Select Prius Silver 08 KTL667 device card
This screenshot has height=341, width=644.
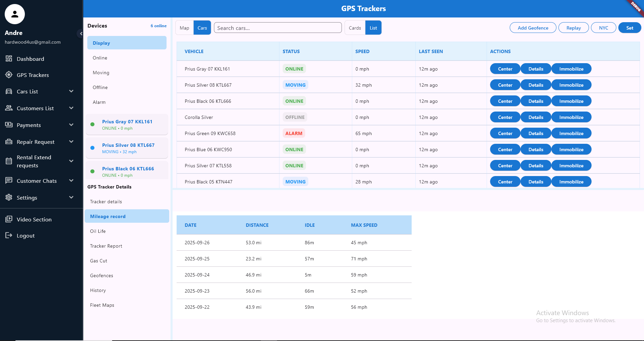(x=127, y=148)
